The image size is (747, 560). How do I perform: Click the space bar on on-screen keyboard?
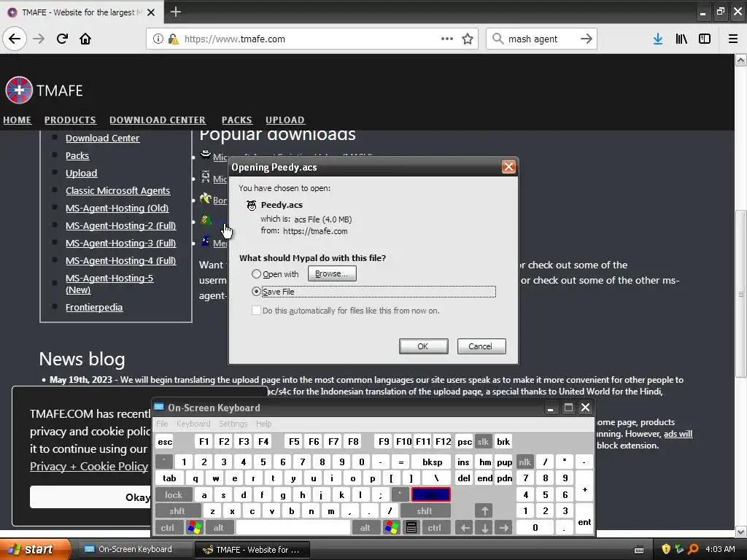click(293, 527)
